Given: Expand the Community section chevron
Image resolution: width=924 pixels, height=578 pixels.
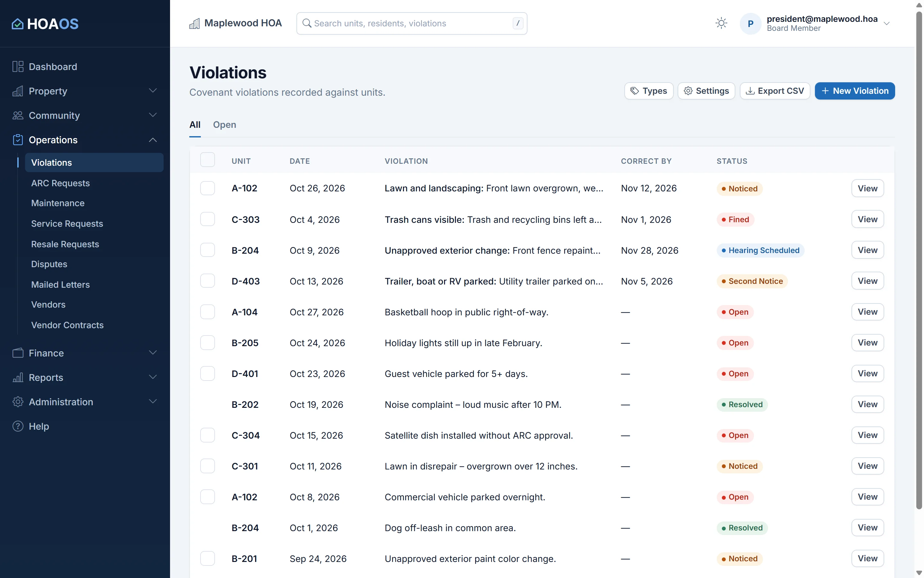Looking at the screenshot, I should pyautogui.click(x=153, y=115).
